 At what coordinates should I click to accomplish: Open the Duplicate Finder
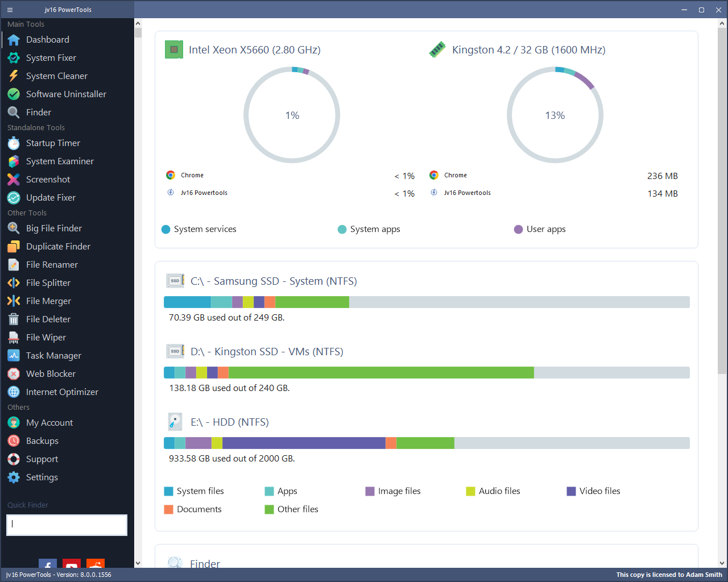(x=58, y=246)
